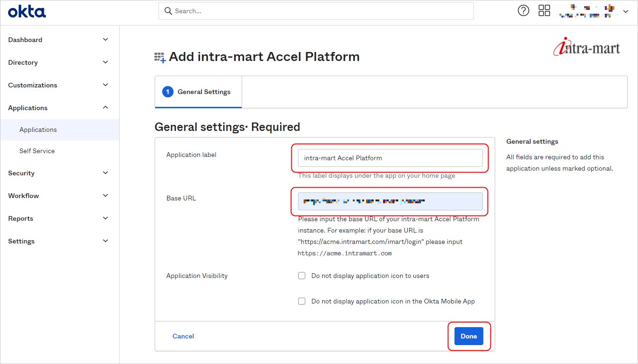The image size is (638, 364).
Task: Check 'Do not display application icon to users'
Action: pos(302,276)
